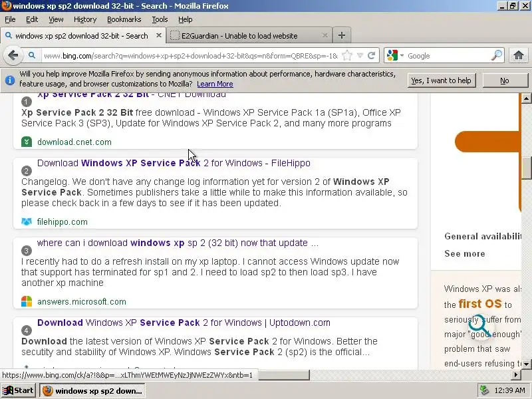Switch to the E2Guardian - Unable to load website tab
Image resolution: width=532 pixels, height=399 pixels.
249,35
